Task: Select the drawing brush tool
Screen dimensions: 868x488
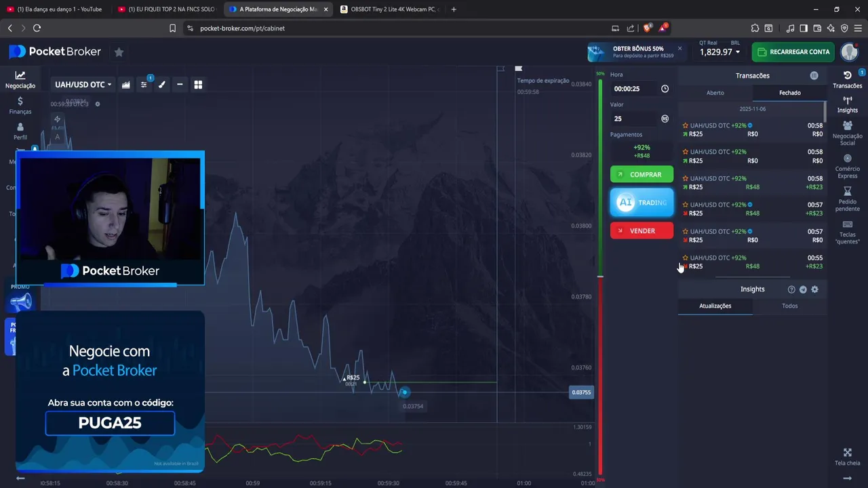Action: [x=162, y=85]
